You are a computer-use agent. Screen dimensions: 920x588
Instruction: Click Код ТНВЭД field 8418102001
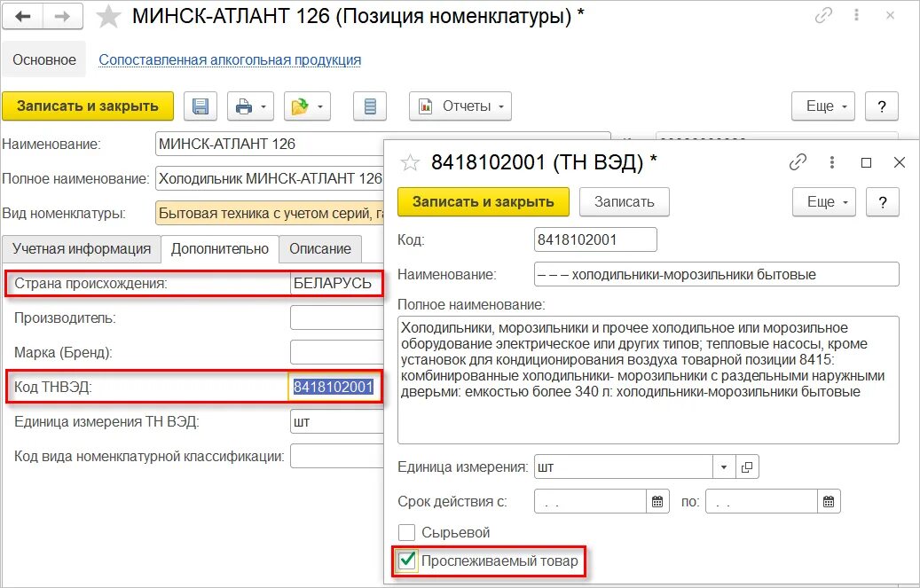coord(334,387)
